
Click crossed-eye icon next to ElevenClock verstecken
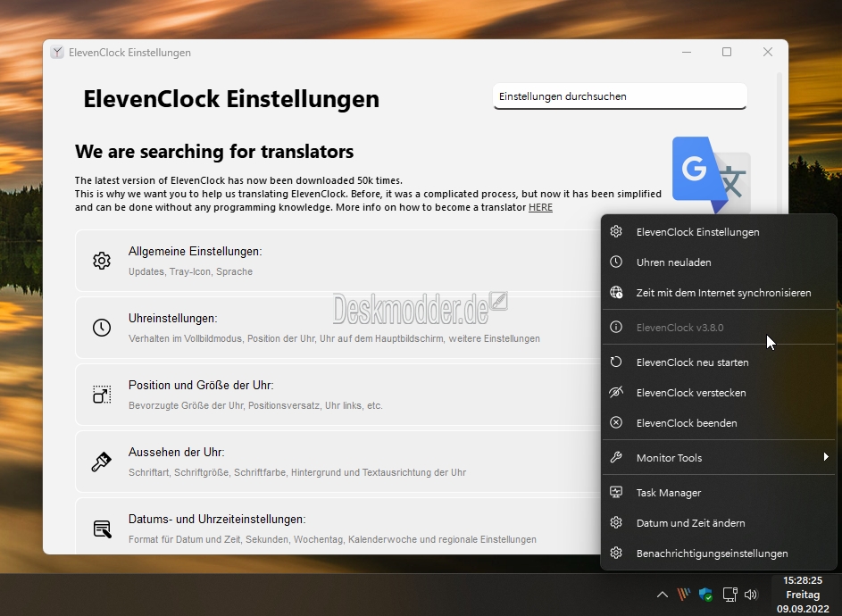click(x=616, y=392)
